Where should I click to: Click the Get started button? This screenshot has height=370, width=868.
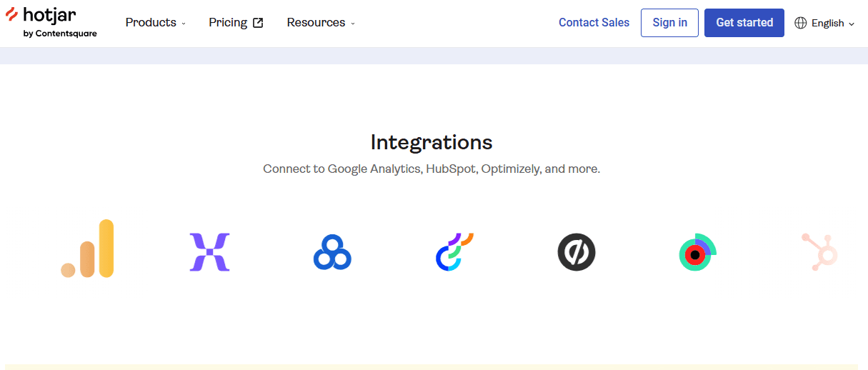click(744, 23)
